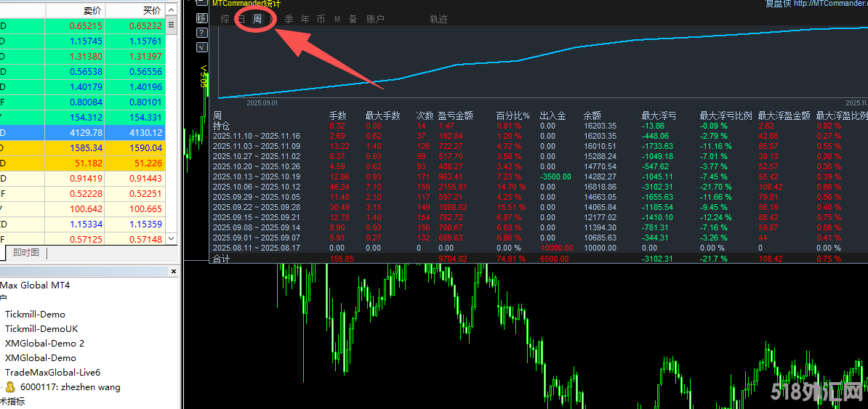Click the 盈亏金额 column header
The image size is (868, 409).
click(x=456, y=116)
